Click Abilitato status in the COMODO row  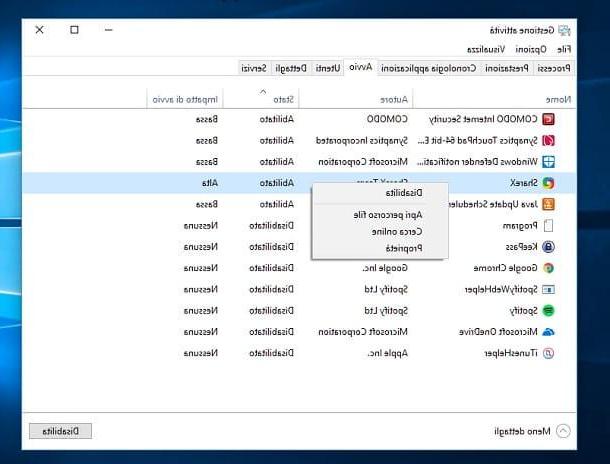(277, 119)
